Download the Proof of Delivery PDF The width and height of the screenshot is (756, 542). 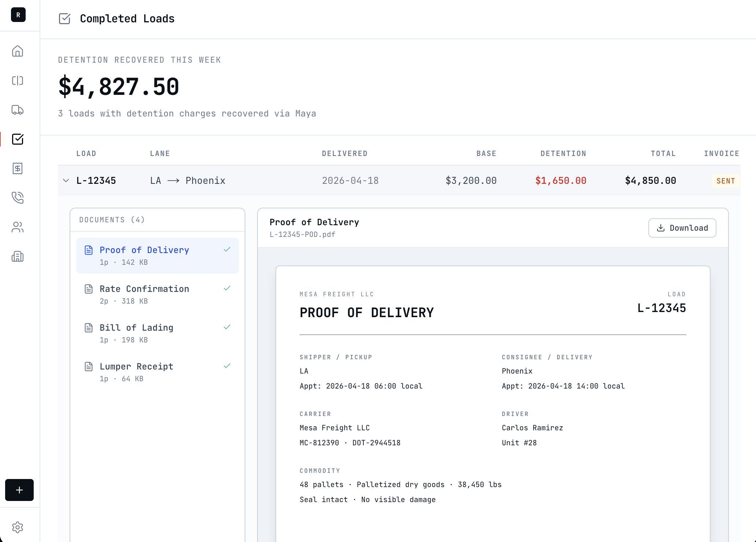click(682, 228)
